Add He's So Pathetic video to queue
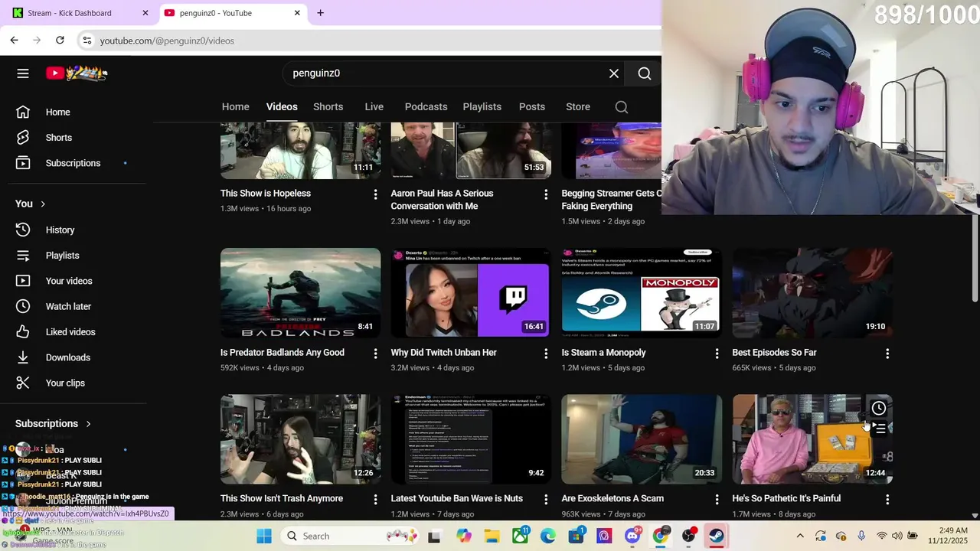Viewport: 980px width, 551px height. [879, 429]
